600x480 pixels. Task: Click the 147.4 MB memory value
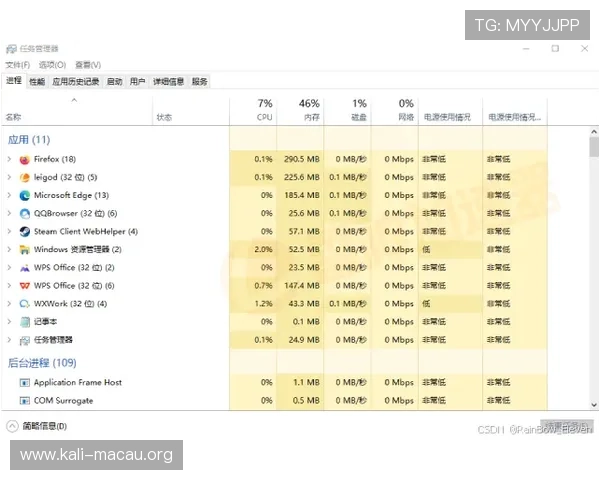click(302, 286)
